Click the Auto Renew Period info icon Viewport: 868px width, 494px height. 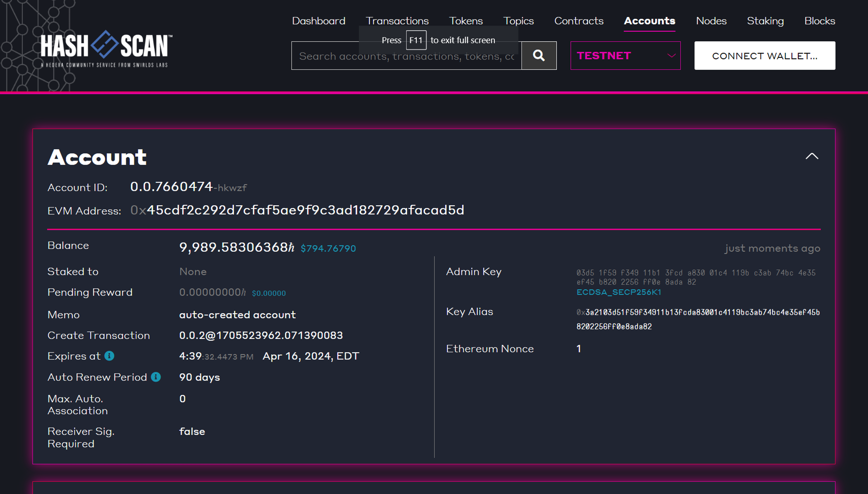coord(156,377)
